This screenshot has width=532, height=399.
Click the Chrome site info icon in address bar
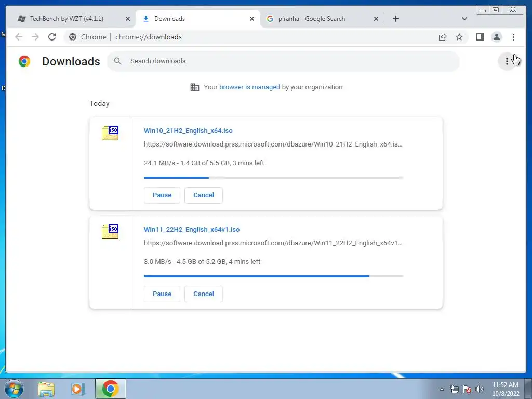click(x=73, y=37)
